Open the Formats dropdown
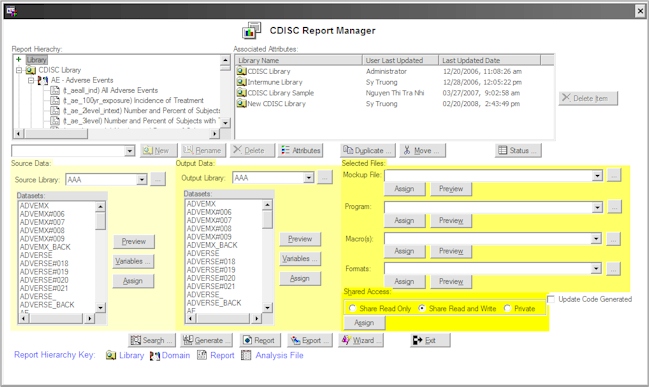This screenshot has width=650, height=388. tap(596, 269)
